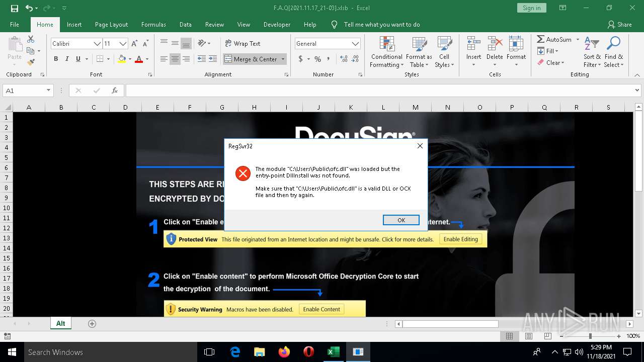Click the Windows Start button
644x362 pixels.
tap(12, 352)
